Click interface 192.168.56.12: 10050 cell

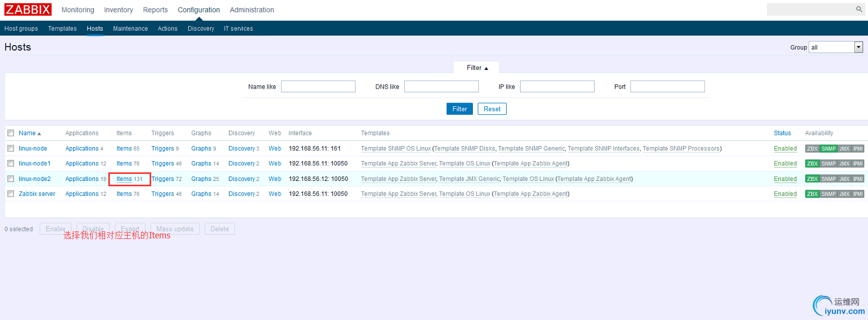(x=318, y=179)
